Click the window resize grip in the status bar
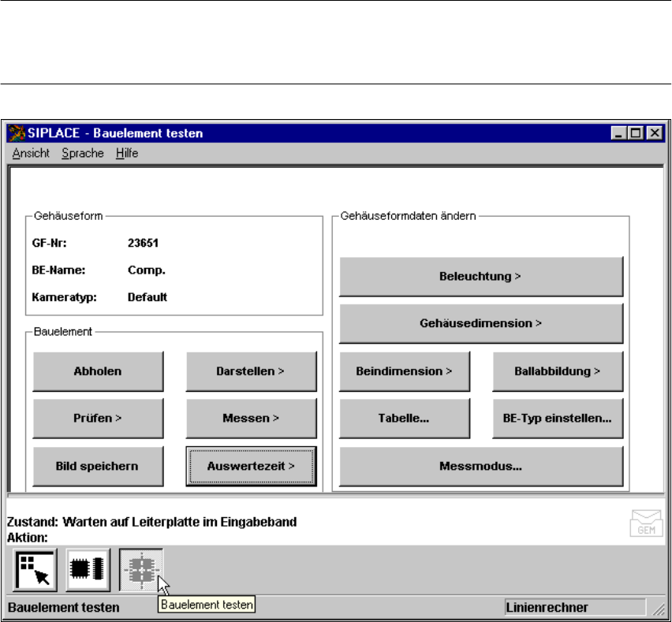672x622 pixels. (x=655, y=607)
